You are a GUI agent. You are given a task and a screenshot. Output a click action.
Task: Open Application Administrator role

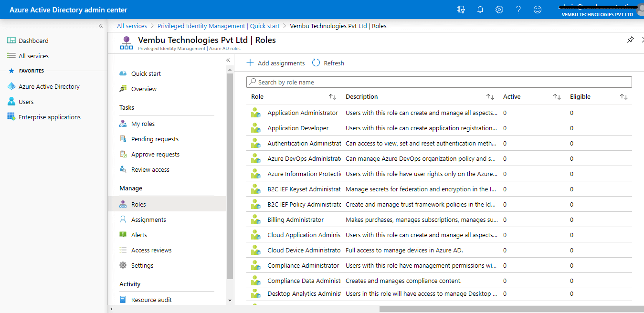tap(303, 113)
